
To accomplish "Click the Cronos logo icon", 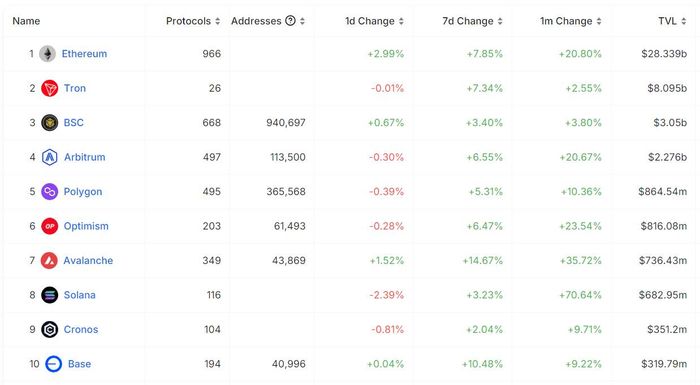I will [x=50, y=329].
